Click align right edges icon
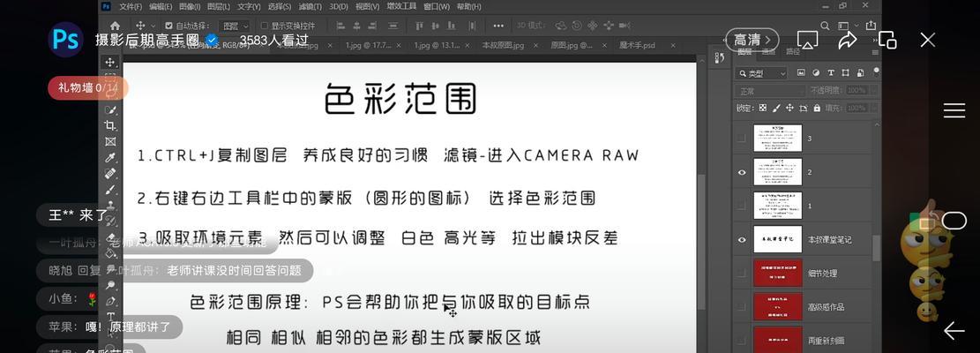The width and height of the screenshot is (980, 353). 374,26
